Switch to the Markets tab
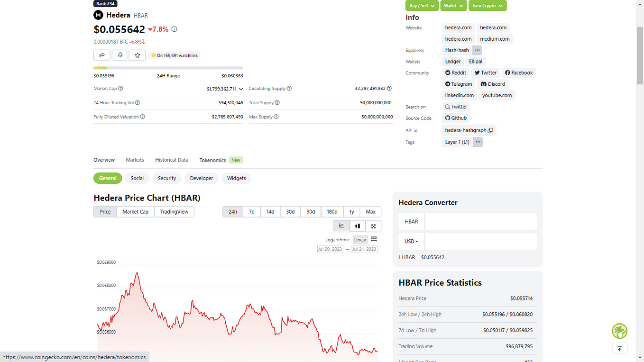The image size is (644, 362). 135,160
